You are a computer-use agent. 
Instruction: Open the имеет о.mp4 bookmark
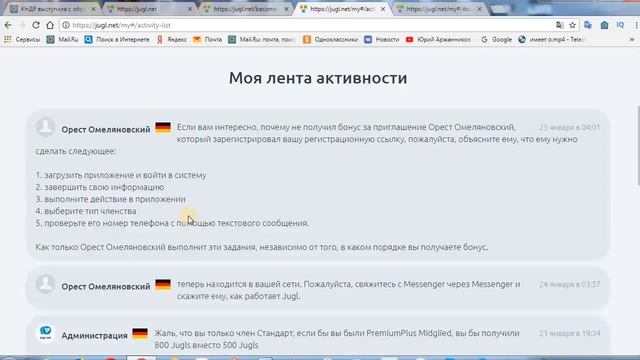click(x=551, y=40)
